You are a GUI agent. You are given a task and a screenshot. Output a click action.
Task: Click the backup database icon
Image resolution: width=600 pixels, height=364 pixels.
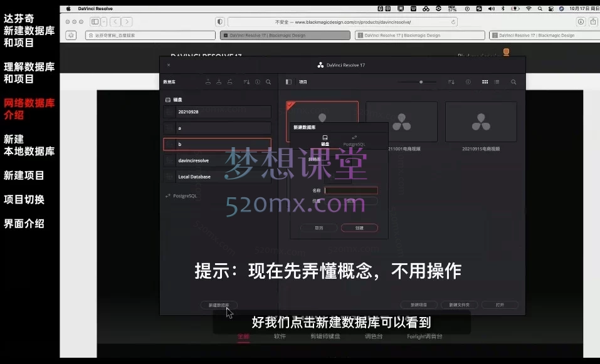coord(208,82)
